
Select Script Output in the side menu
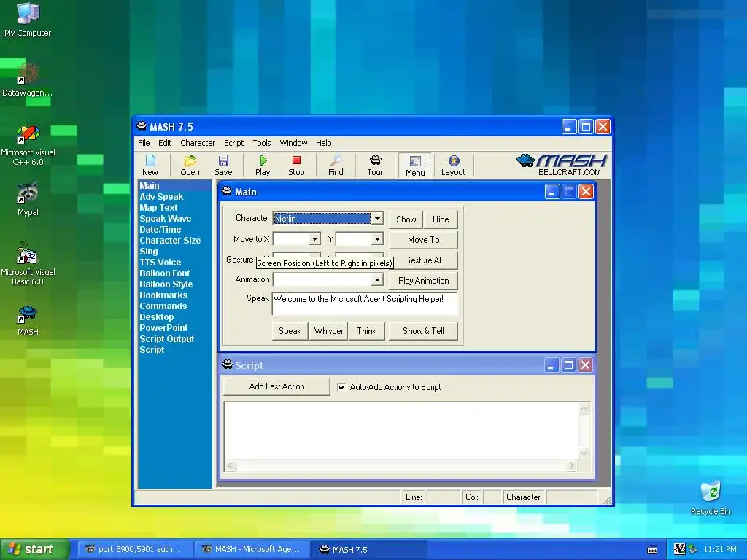click(x=167, y=339)
